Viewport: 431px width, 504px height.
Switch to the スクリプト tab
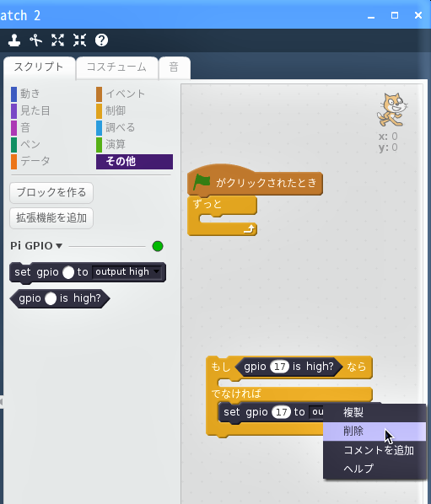40,67
